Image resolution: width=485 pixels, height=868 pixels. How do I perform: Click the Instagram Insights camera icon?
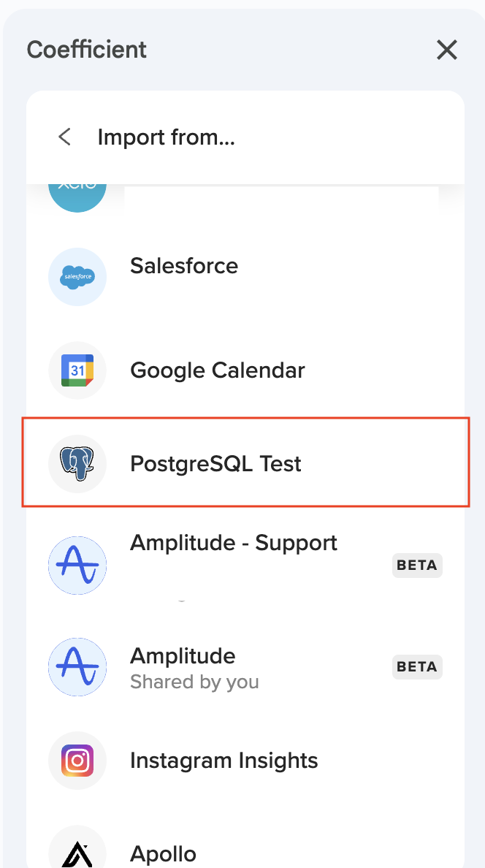pos(77,761)
